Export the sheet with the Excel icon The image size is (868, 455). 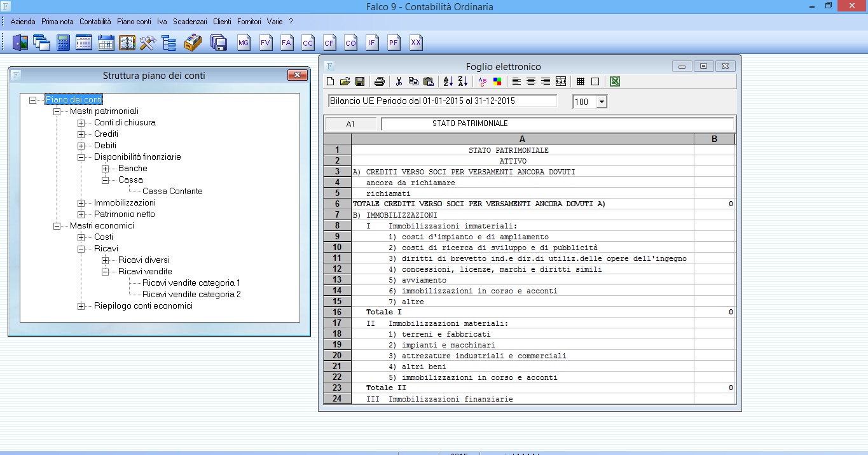click(x=615, y=81)
